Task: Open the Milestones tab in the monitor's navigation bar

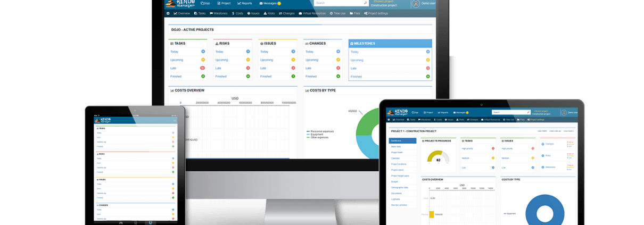Action: (219, 13)
